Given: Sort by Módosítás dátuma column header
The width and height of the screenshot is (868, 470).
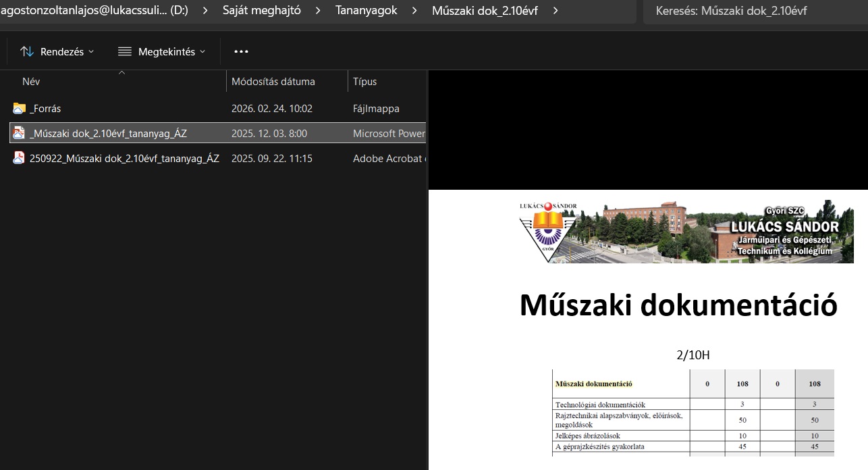Looking at the screenshot, I should tap(273, 82).
